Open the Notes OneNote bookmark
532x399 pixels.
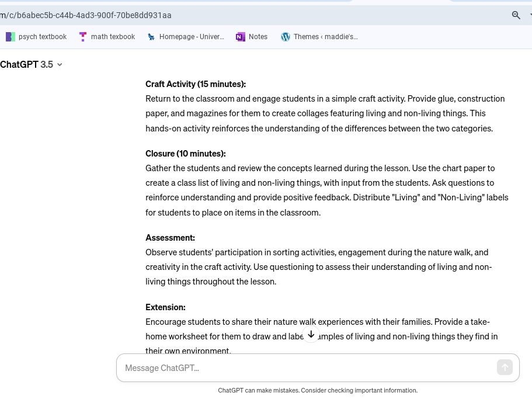(x=252, y=37)
